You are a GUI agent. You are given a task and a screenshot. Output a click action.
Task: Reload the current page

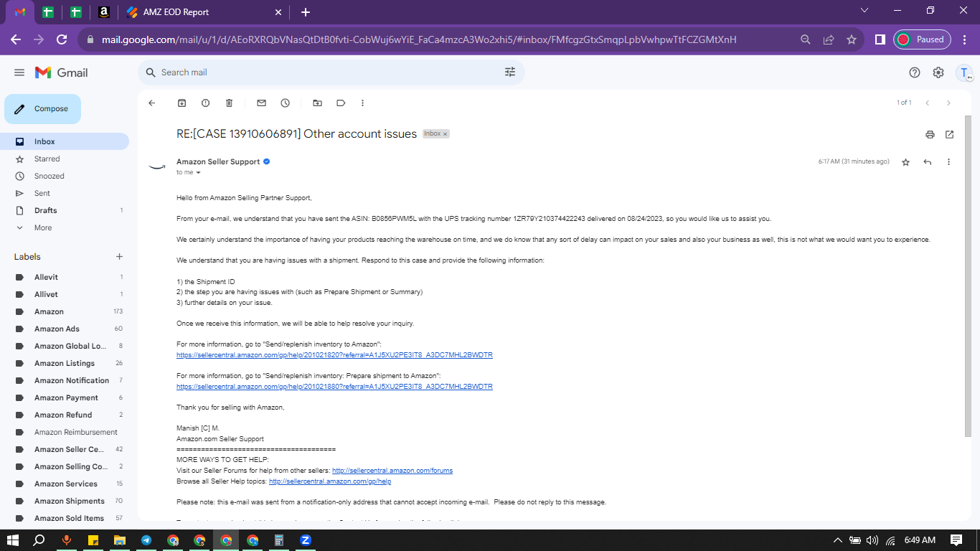click(x=62, y=39)
